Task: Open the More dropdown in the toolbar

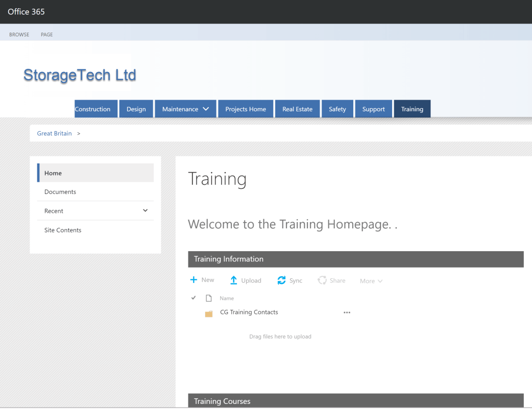Action: (x=371, y=281)
